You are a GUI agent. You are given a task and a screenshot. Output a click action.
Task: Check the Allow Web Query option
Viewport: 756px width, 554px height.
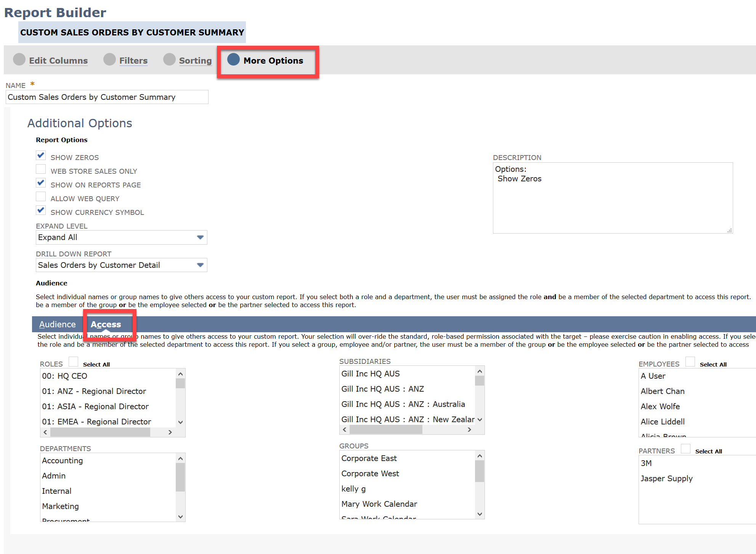(41, 197)
